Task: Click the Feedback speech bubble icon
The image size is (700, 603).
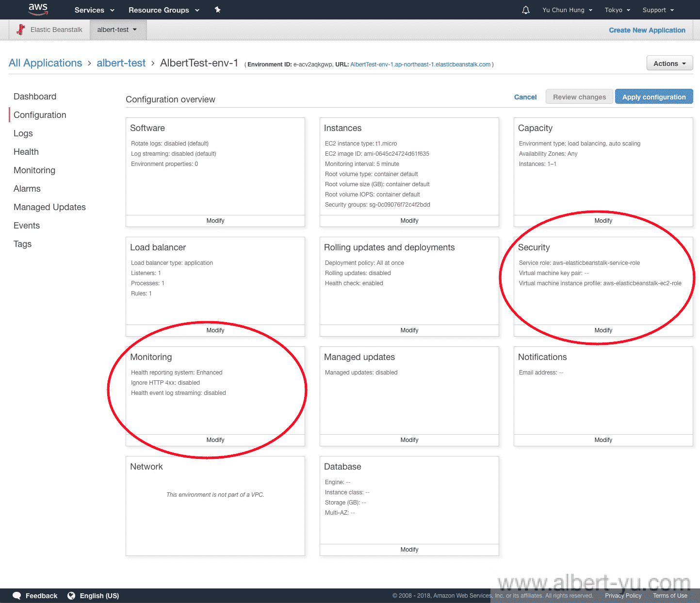Action: click(17, 596)
